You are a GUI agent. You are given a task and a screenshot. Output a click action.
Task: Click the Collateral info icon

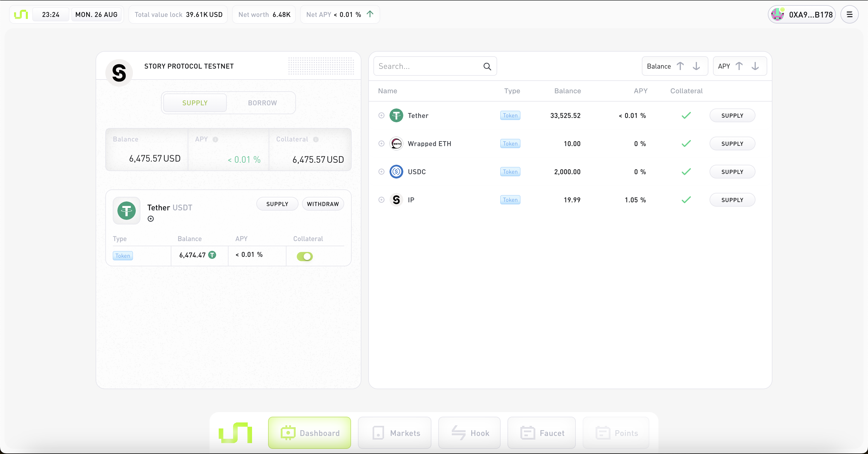pyautogui.click(x=316, y=139)
